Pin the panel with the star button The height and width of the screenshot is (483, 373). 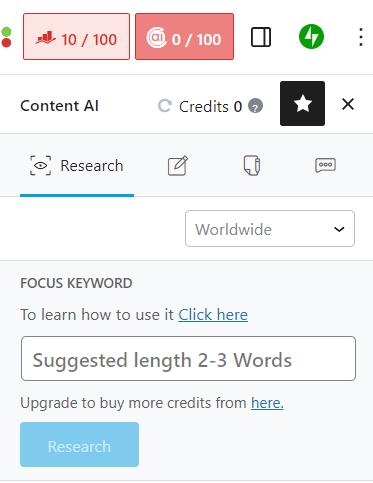[x=302, y=103]
